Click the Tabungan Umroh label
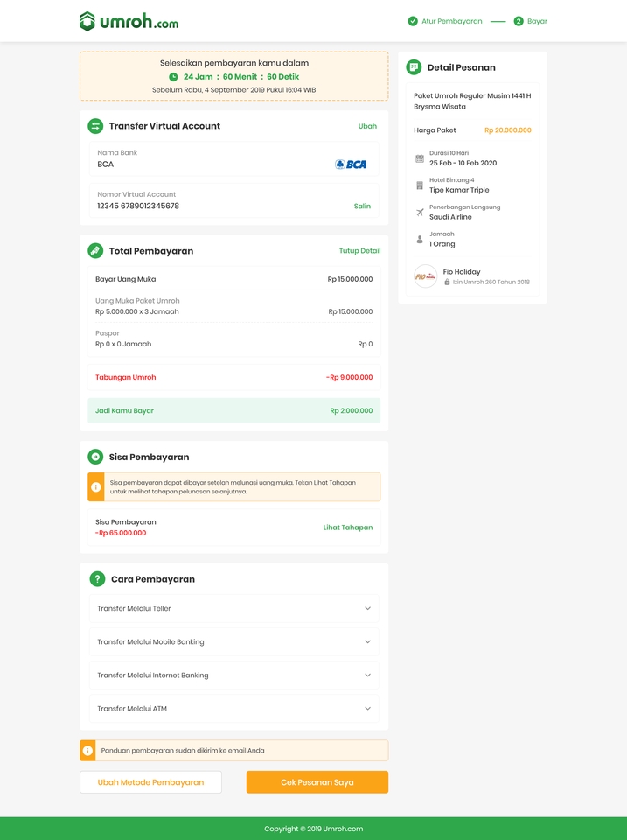 [125, 377]
